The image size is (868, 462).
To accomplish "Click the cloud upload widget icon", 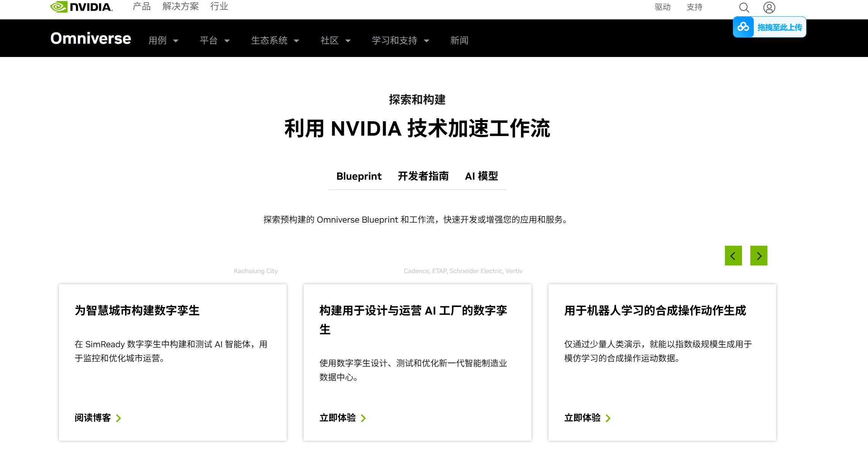I will (x=743, y=27).
